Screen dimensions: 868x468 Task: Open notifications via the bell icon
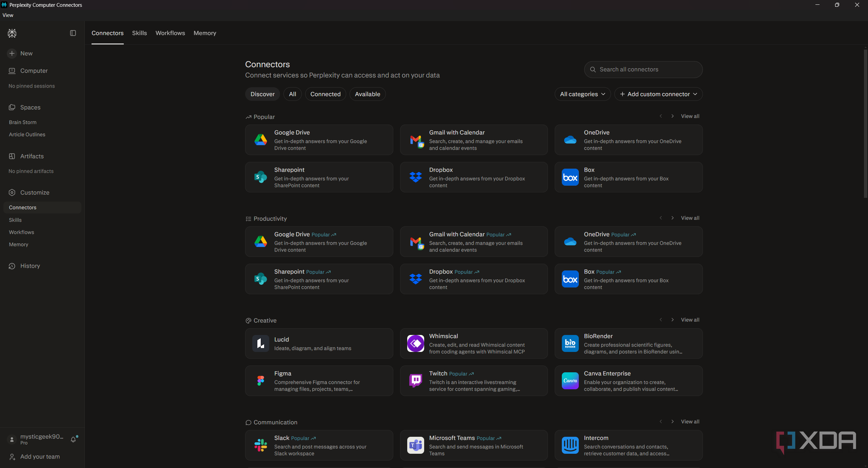click(73, 439)
